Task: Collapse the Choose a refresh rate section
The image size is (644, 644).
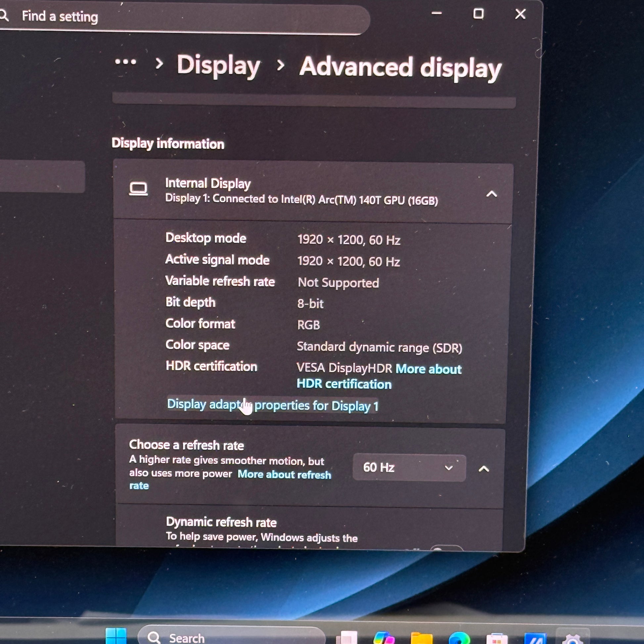Action: point(484,469)
